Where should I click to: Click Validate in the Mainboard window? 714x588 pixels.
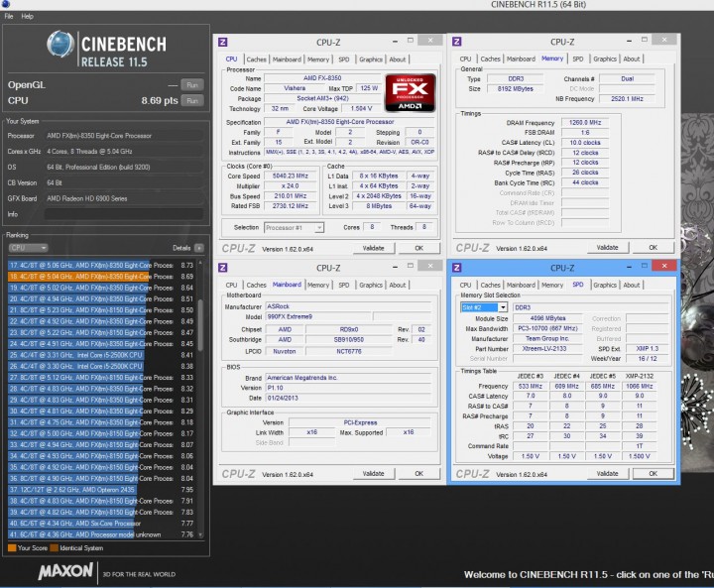pos(374,474)
